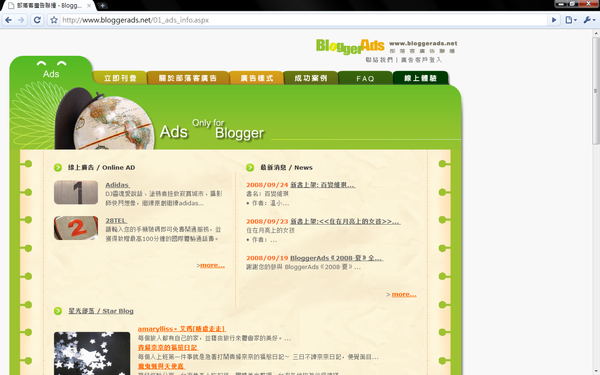Click the Go arrow beside address bar

pyautogui.click(x=554, y=20)
